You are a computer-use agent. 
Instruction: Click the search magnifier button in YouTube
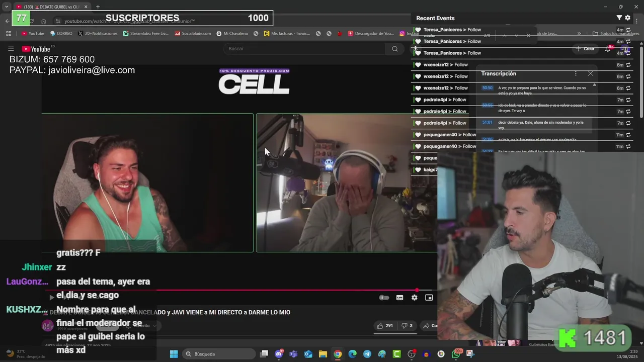tap(395, 49)
